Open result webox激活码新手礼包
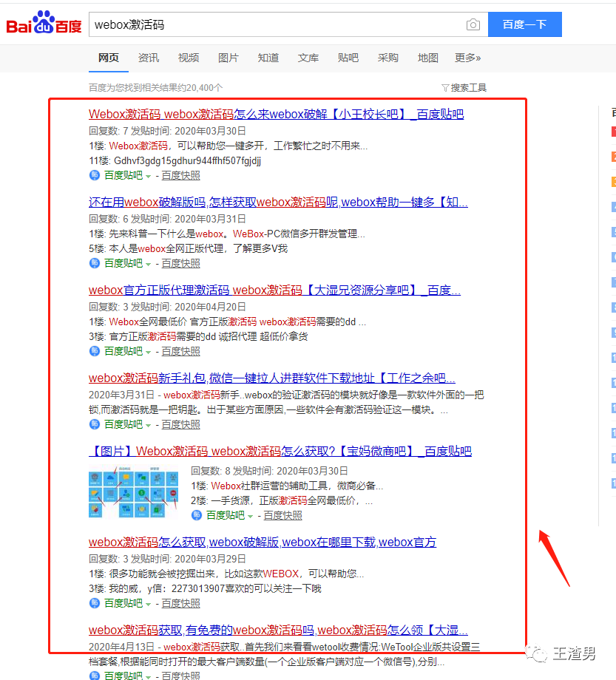 [272, 378]
